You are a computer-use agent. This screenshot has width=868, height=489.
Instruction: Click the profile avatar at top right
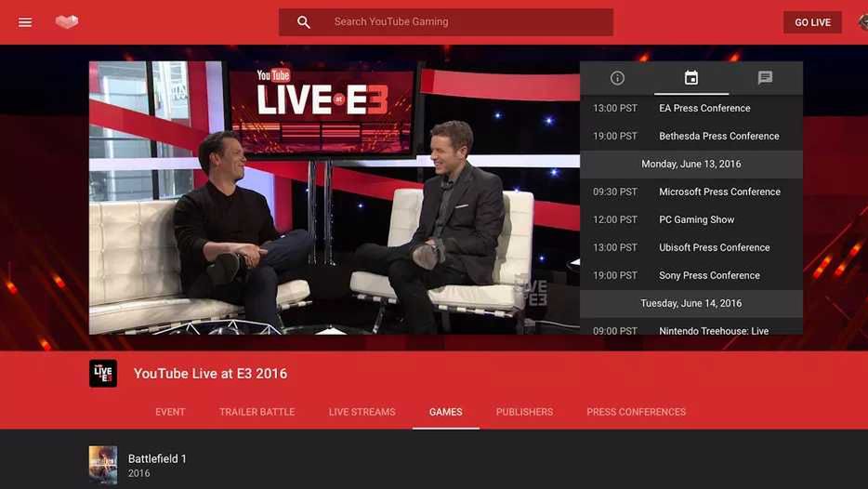(863, 22)
